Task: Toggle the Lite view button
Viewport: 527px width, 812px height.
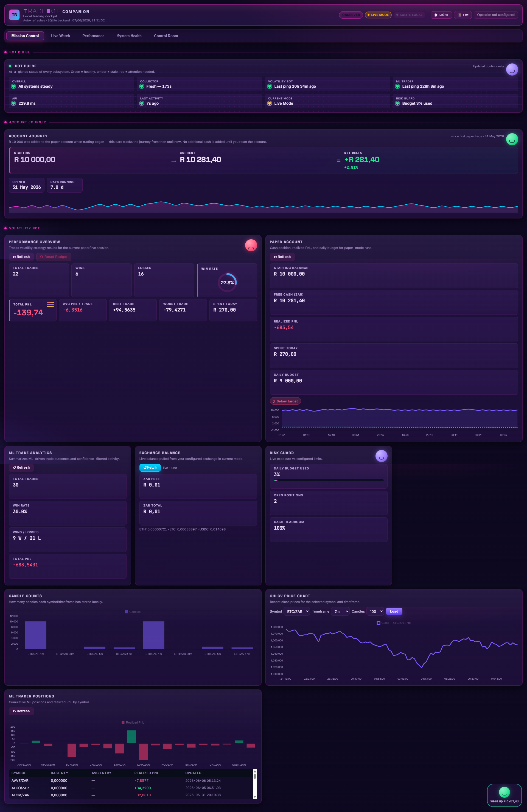Action: tap(463, 15)
